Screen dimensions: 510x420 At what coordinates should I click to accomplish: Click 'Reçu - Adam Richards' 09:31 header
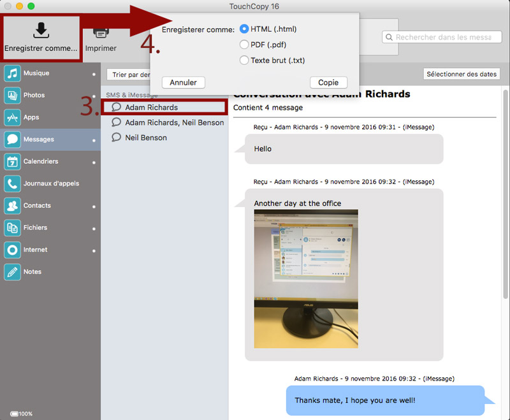(x=344, y=127)
